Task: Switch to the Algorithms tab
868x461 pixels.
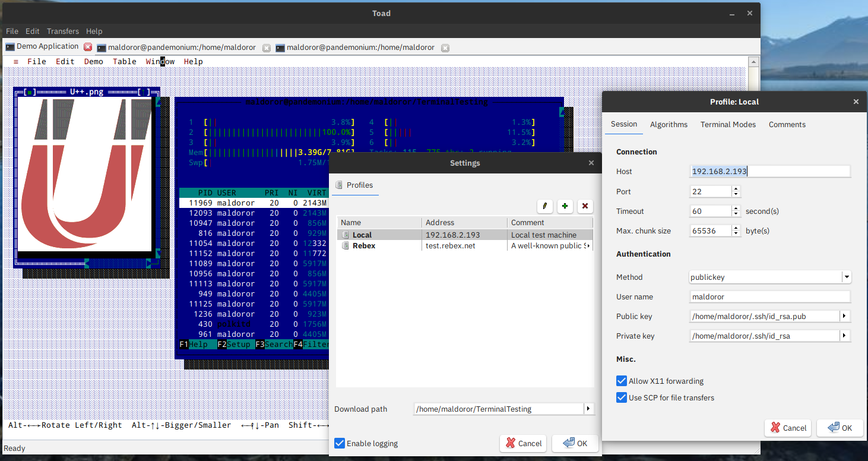Action: click(x=669, y=125)
